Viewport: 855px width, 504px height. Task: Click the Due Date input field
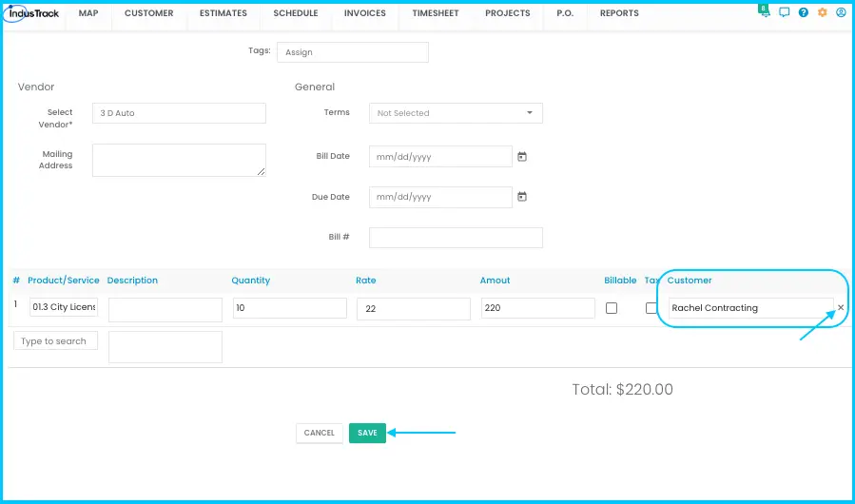point(440,197)
